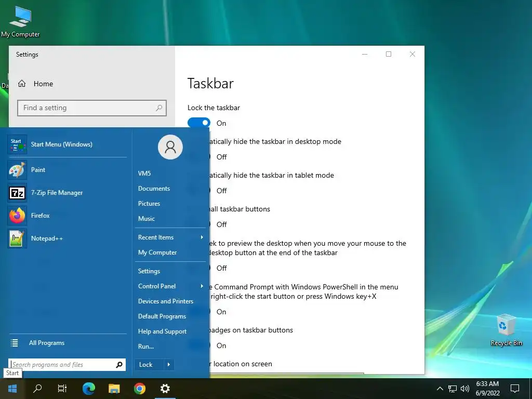Click the user account avatar picture
532x399 pixels.
170,147
